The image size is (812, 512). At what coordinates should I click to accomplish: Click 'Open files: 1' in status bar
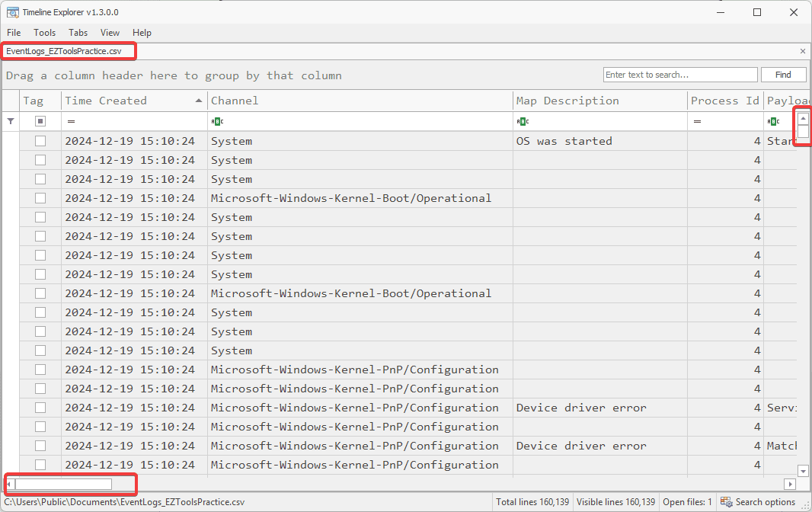pos(686,501)
